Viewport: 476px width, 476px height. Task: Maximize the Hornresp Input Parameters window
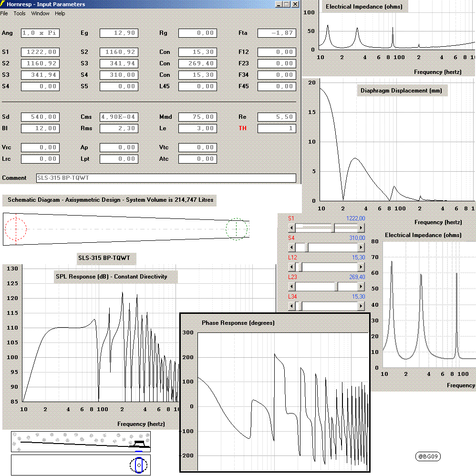287,4
